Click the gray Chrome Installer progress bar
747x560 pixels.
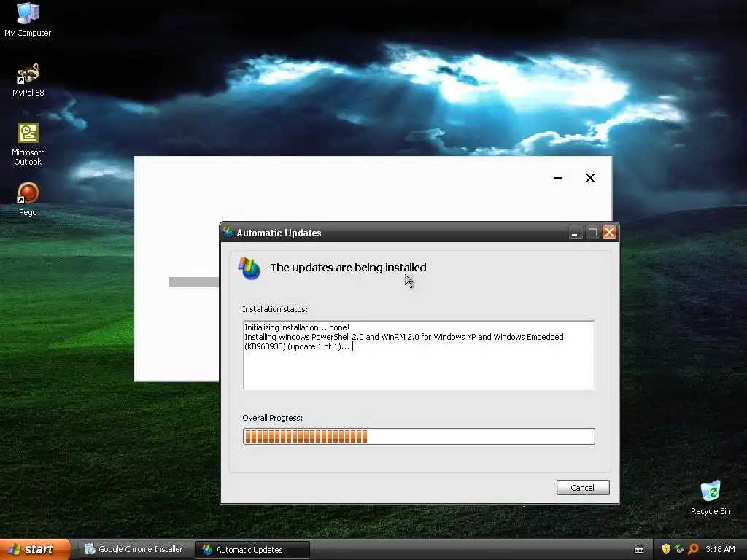[194, 282]
